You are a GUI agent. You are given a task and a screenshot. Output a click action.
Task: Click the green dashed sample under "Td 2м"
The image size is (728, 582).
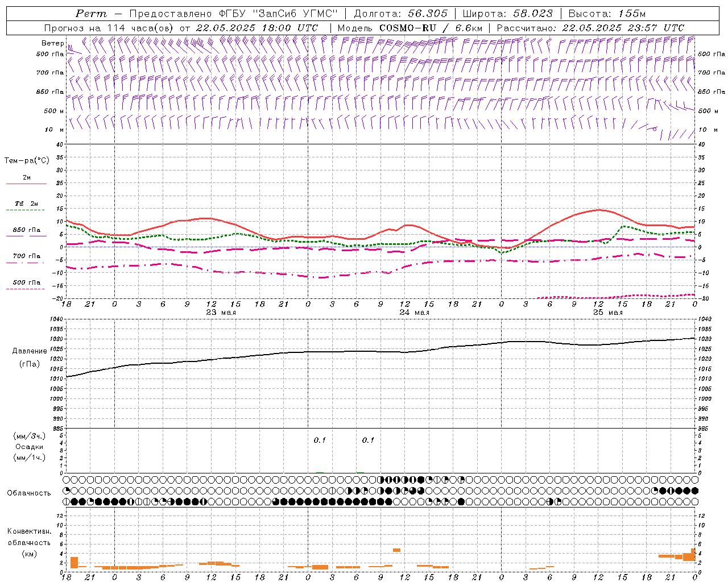click(x=25, y=210)
